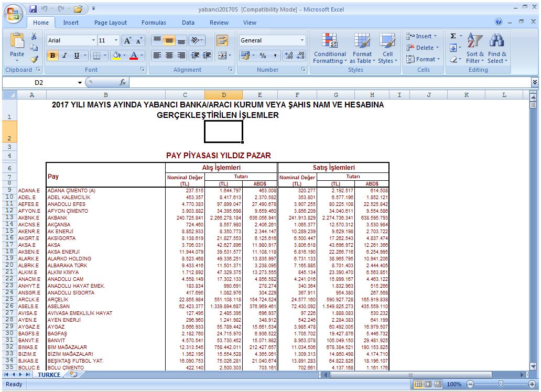Viewport: 541px width, 392px height.
Task: Increase indent in Alignment group
Action: tap(207, 55)
